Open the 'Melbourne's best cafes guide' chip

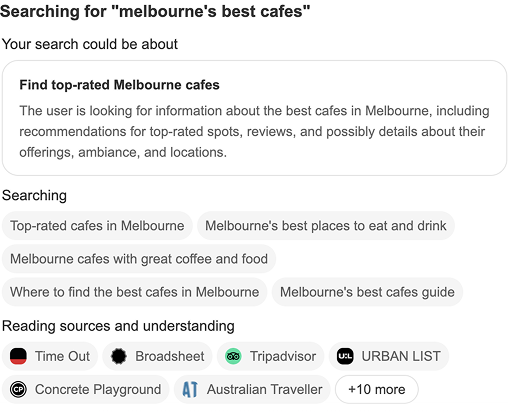point(367,292)
